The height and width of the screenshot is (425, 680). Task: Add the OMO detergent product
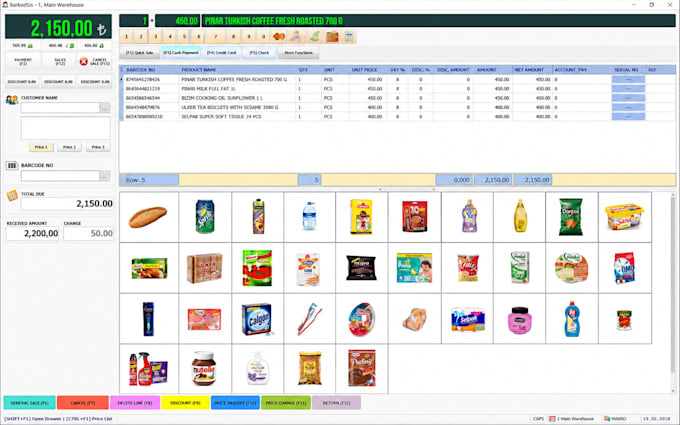624,268
